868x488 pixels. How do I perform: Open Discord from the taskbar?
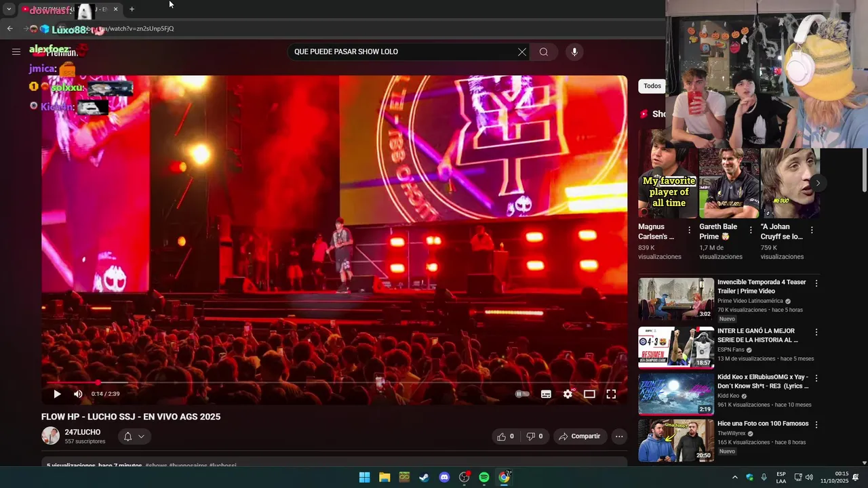click(x=444, y=477)
